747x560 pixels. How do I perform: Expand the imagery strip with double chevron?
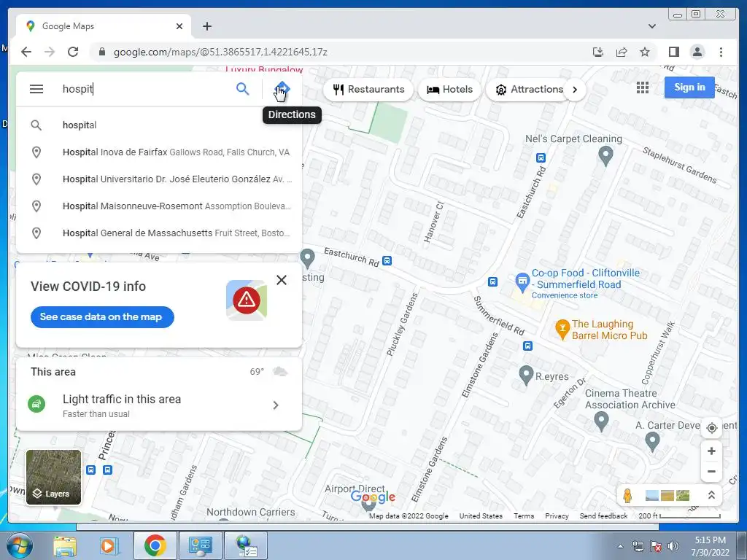[x=711, y=495]
